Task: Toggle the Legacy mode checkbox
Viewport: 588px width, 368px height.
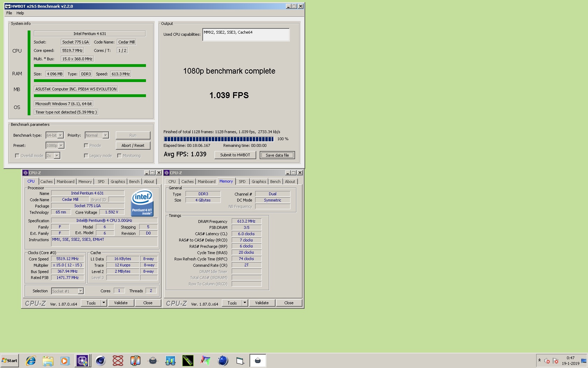Action: tap(86, 156)
